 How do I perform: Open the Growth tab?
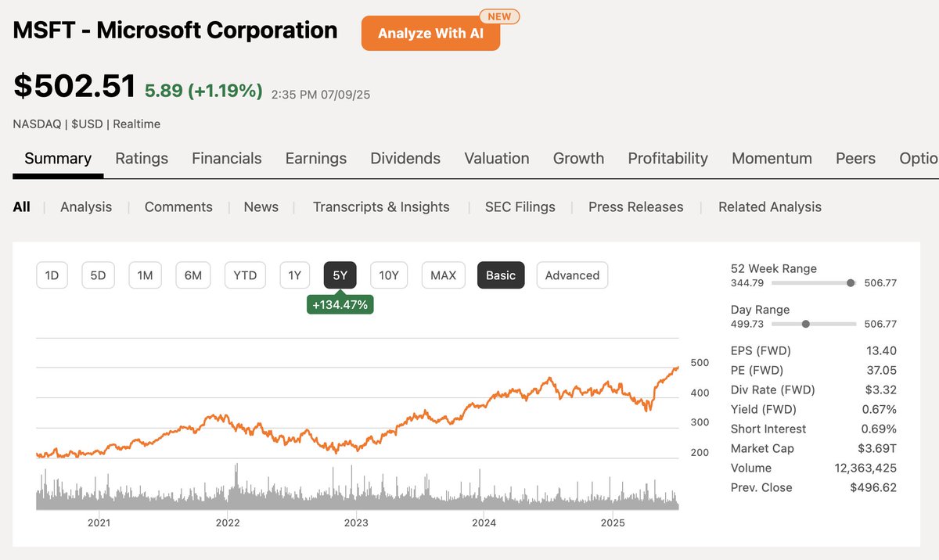pyautogui.click(x=578, y=159)
